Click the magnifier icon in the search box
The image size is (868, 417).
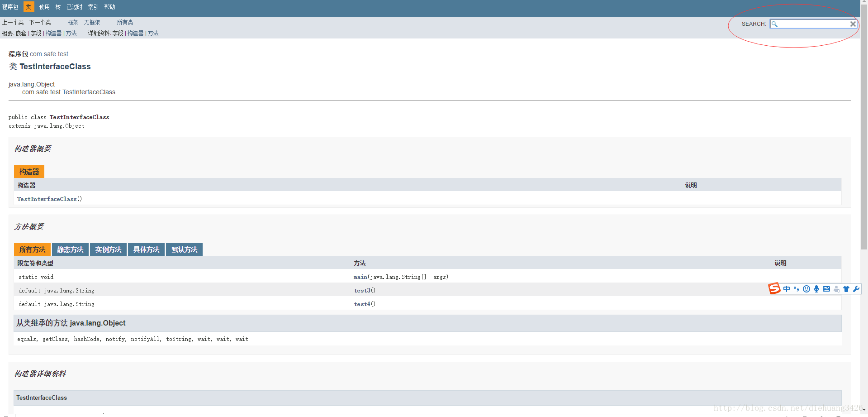pyautogui.click(x=774, y=24)
